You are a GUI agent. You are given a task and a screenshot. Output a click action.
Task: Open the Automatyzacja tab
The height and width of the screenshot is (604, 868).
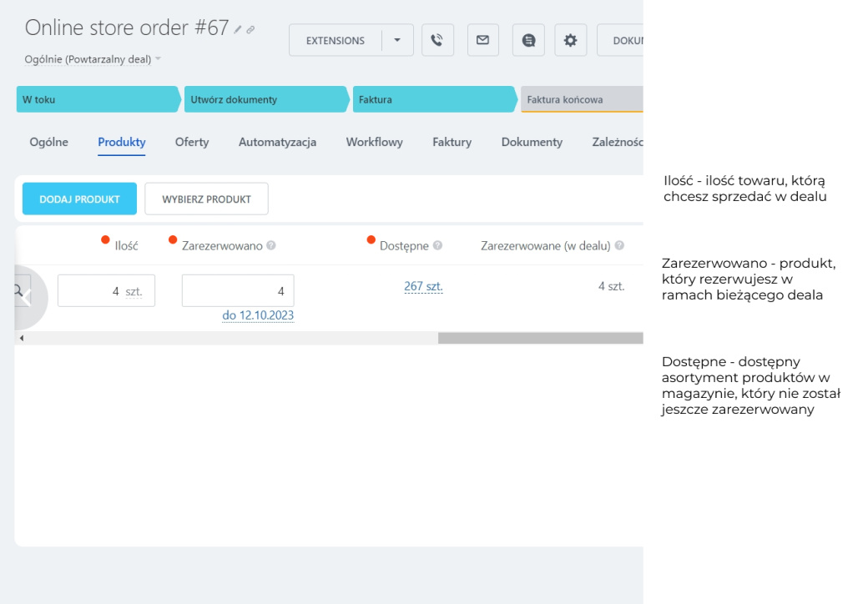click(x=277, y=142)
